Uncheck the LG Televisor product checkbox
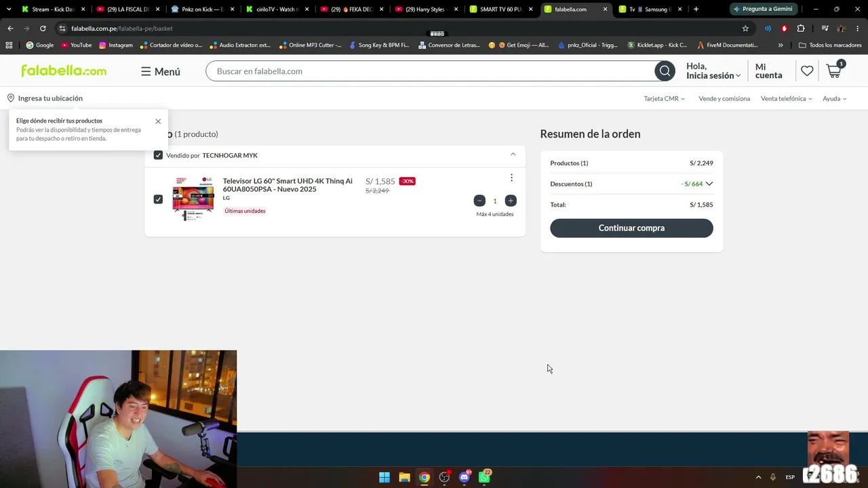 pos(158,199)
